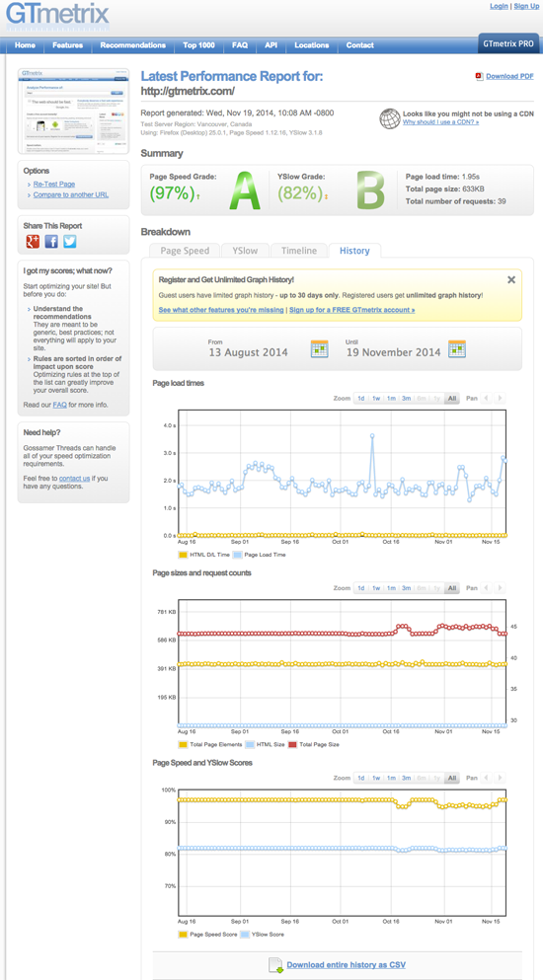Set scores graph zoom to 3m
The height and width of the screenshot is (980, 543).
coord(406,778)
